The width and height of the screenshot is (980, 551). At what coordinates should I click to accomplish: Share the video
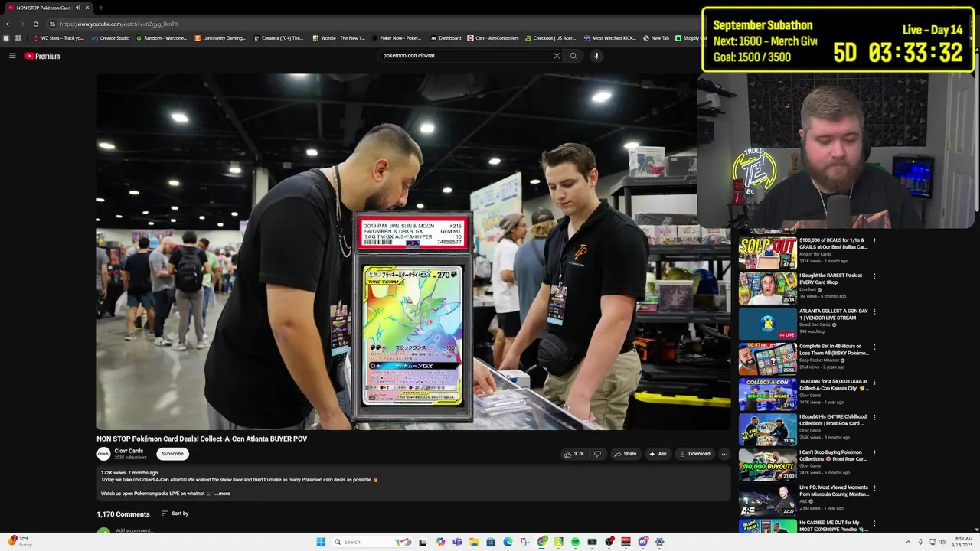click(625, 454)
